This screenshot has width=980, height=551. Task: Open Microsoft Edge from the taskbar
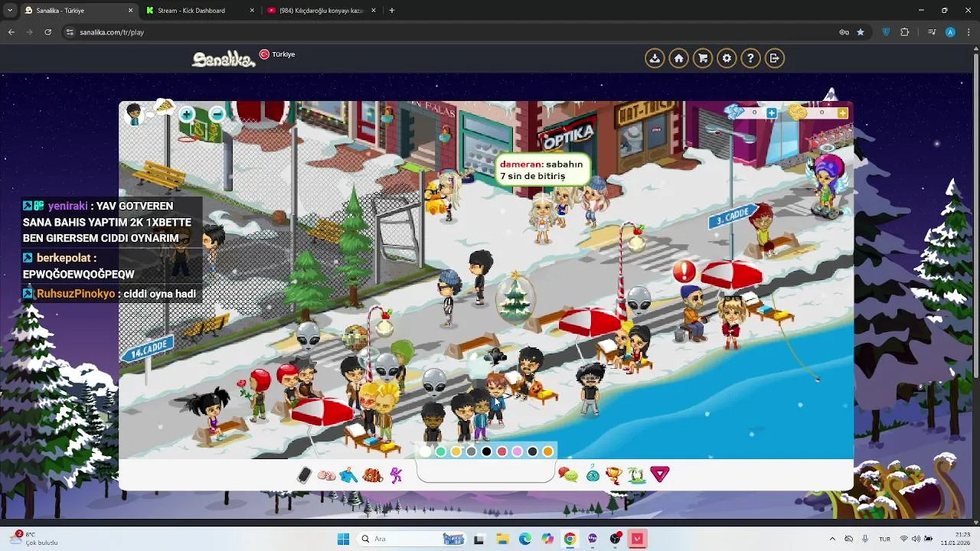click(524, 539)
